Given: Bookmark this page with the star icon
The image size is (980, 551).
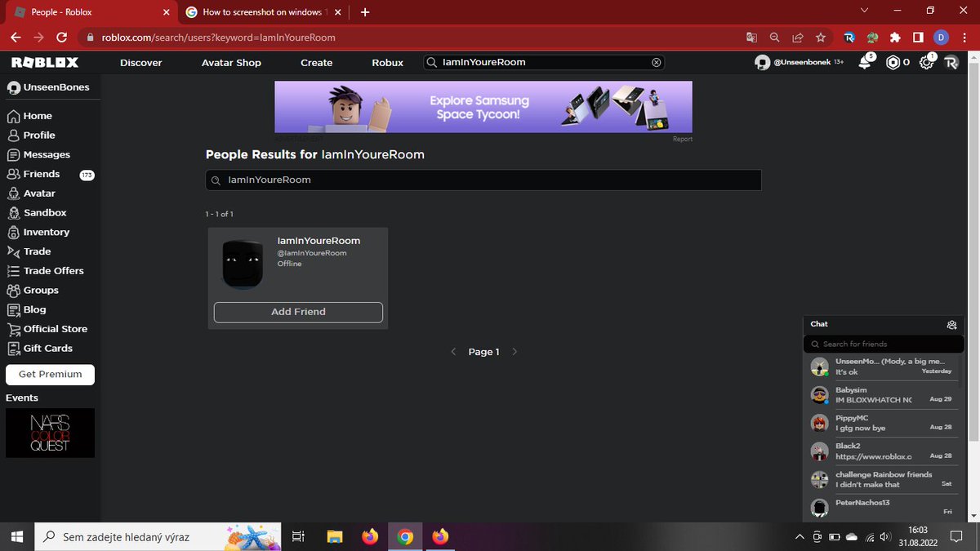Looking at the screenshot, I should coord(821,37).
